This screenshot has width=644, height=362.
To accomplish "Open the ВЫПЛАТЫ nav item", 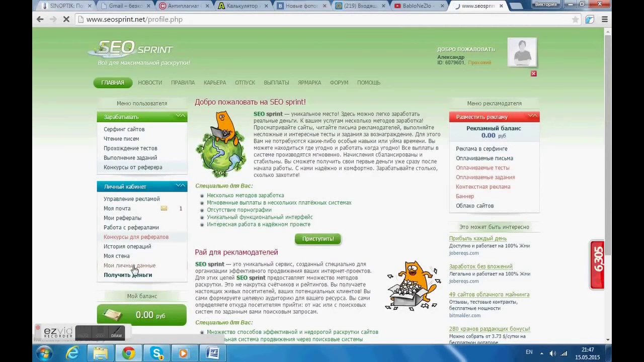I will [276, 82].
